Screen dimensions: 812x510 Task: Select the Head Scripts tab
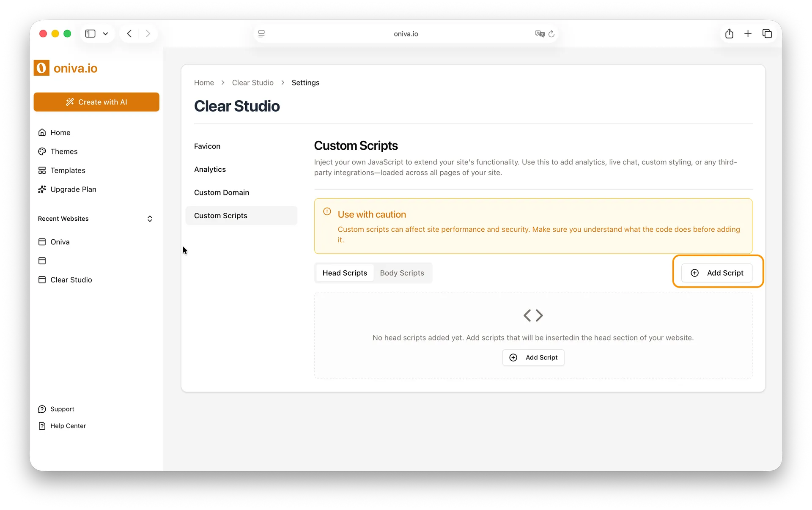345,273
